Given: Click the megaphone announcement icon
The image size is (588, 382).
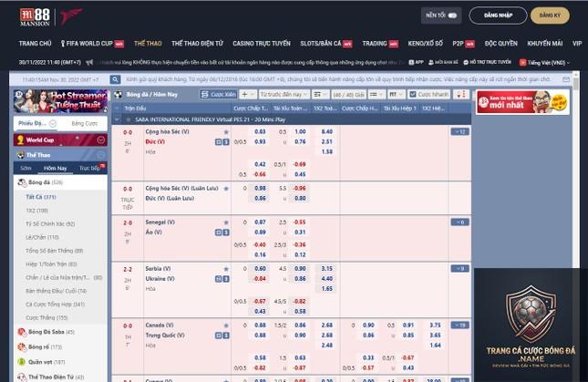Looking at the screenshot, I should 89,62.
